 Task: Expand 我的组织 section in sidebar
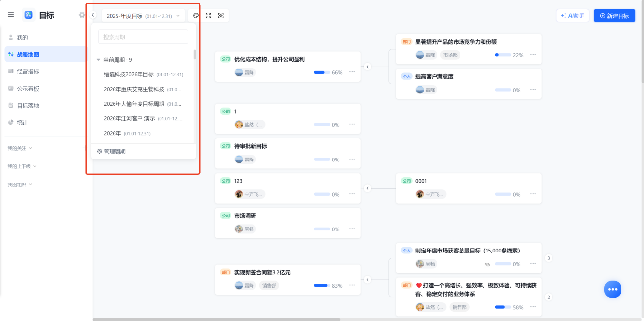click(x=20, y=184)
